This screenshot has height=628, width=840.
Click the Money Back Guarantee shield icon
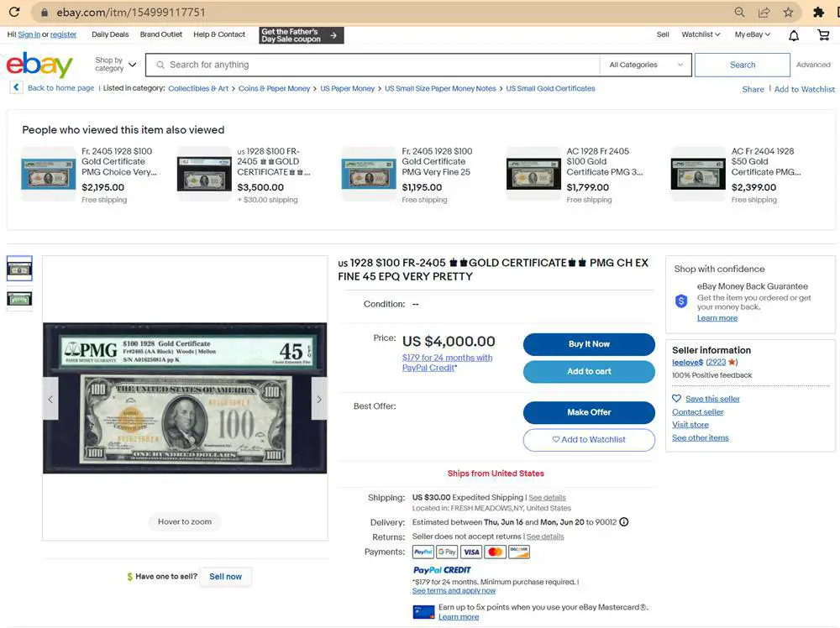[x=681, y=301]
